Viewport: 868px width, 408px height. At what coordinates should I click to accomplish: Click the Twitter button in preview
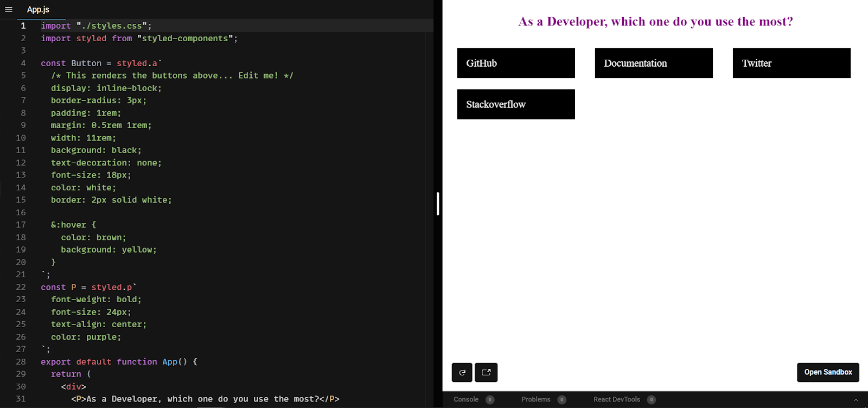pos(792,63)
